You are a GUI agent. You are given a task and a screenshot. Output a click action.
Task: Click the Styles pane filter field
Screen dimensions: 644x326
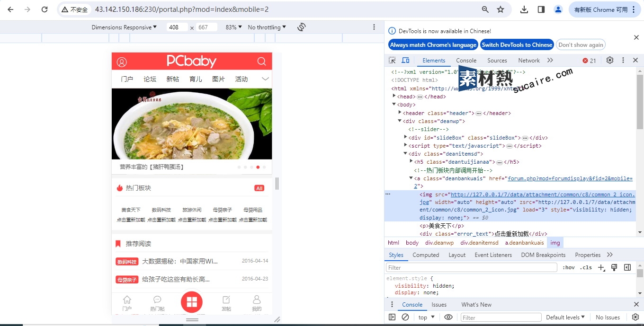472,267
